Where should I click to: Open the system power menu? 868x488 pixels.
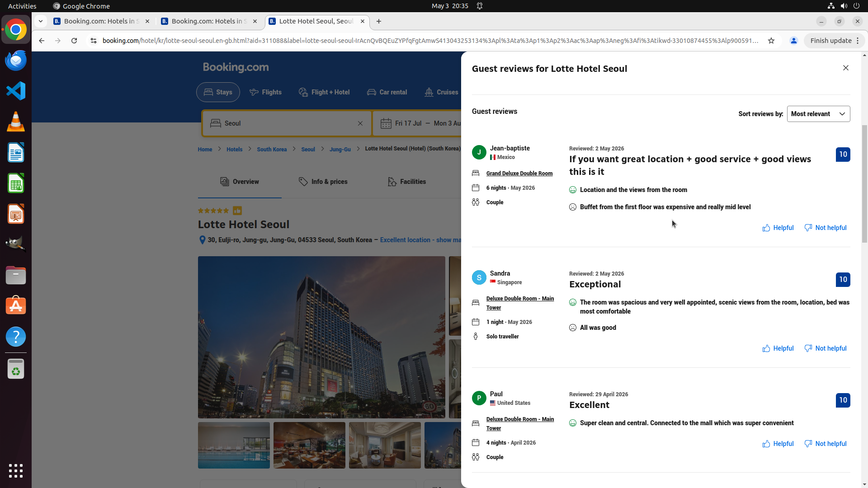856,6
